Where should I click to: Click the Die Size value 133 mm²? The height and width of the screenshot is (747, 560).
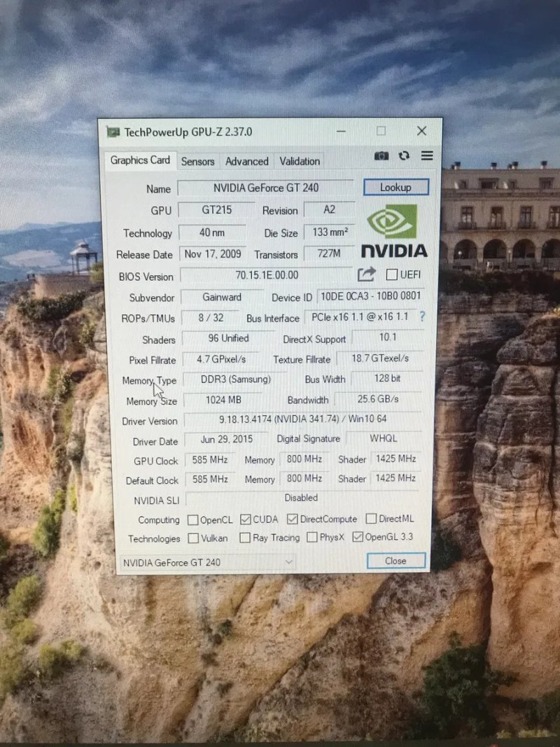click(x=330, y=232)
